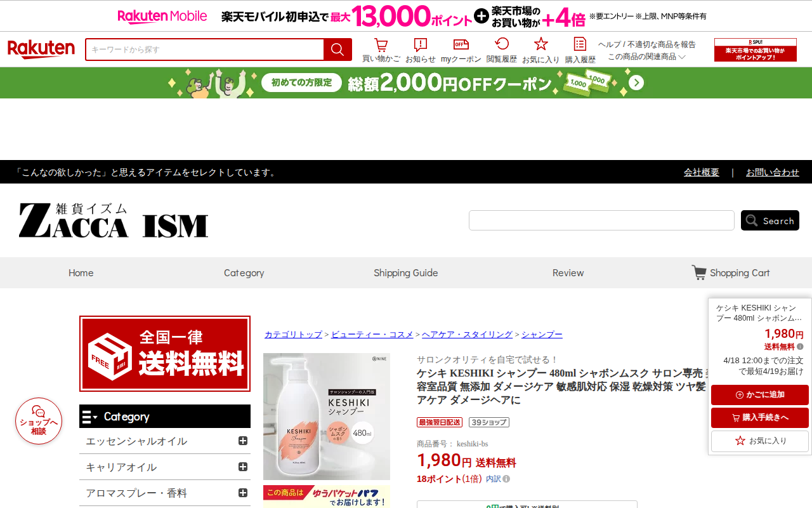Click the KESHIKI shampoo product image
The height and width of the screenshot is (508, 812).
tap(327, 417)
